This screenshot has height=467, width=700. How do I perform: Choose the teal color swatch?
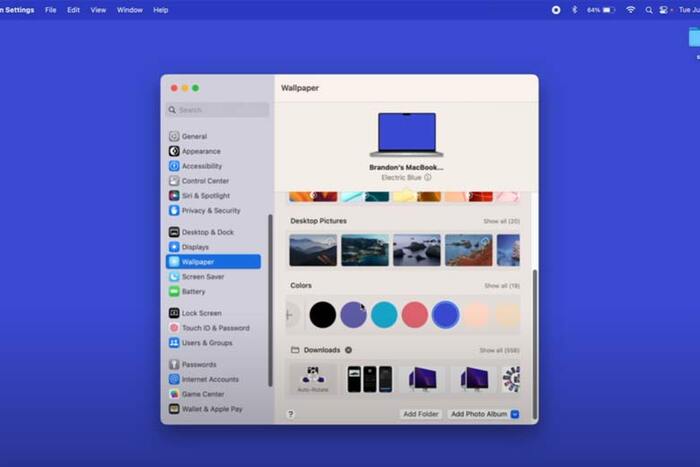[384, 315]
